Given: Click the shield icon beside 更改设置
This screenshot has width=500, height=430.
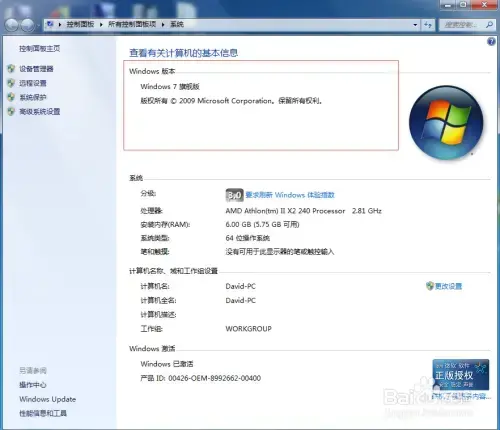Looking at the screenshot, I should (x=430, y=286).
